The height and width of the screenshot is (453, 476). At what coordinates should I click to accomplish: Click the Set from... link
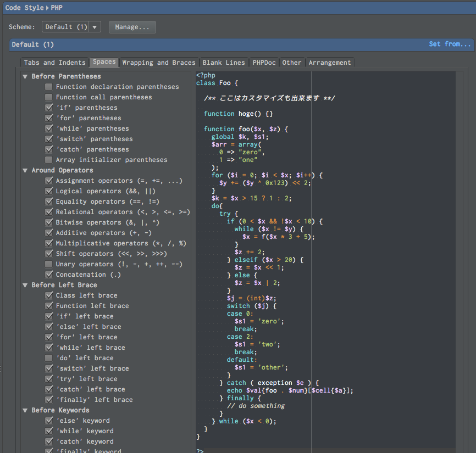click(450, 44)
